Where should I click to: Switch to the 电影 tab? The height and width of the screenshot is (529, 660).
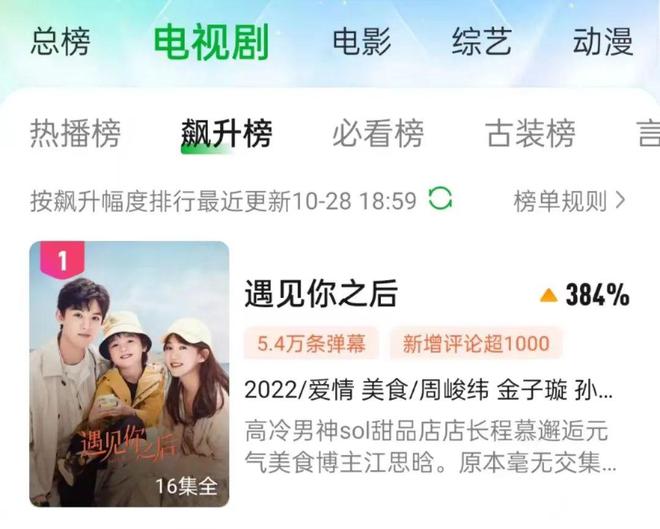(362, 41)
